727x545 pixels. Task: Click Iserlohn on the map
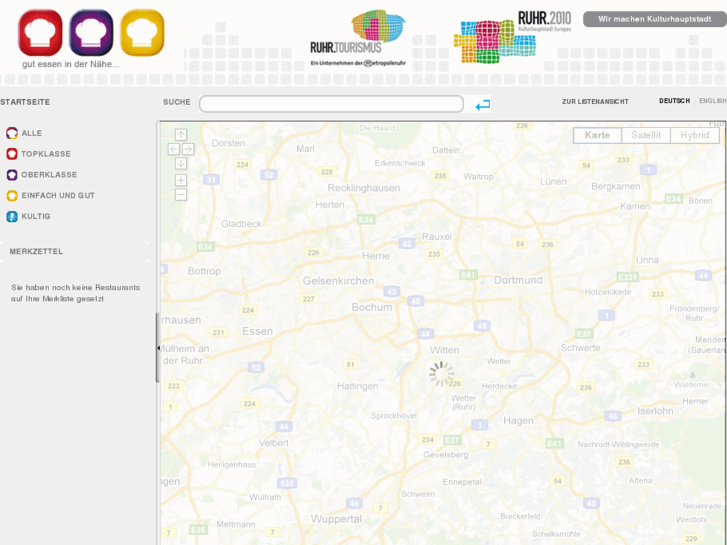pyautogui.click(x=655, y=411)
